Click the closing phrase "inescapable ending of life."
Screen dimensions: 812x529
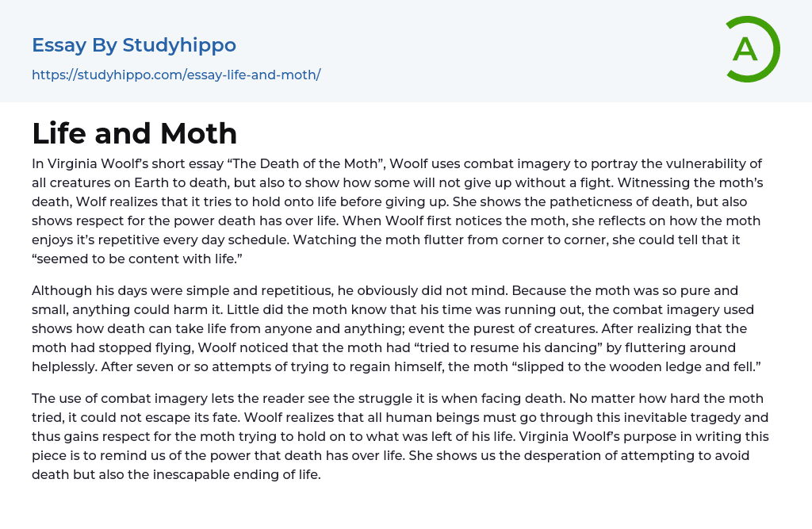pos(230,474)
